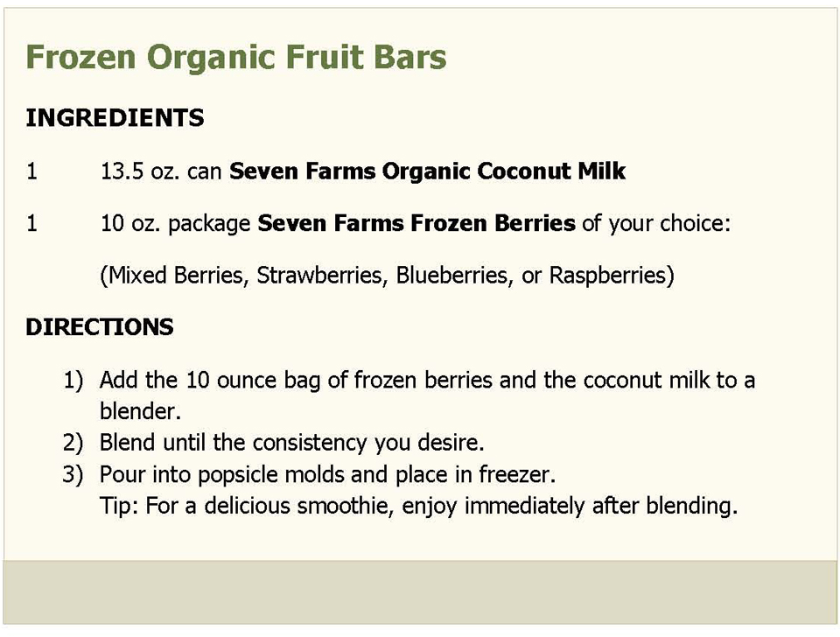This screenshot has width=840, height=637.
Task: Click the 10 oz. package text
Action: [176, 224]
